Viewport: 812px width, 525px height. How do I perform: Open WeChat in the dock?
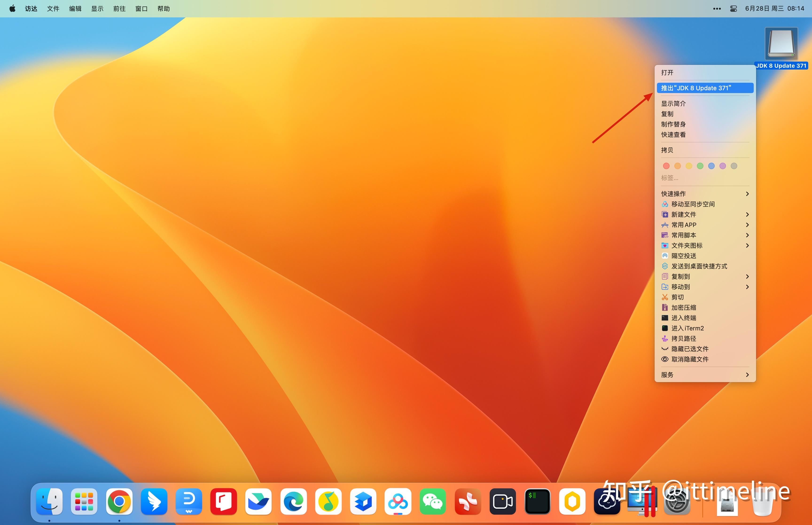432,501
